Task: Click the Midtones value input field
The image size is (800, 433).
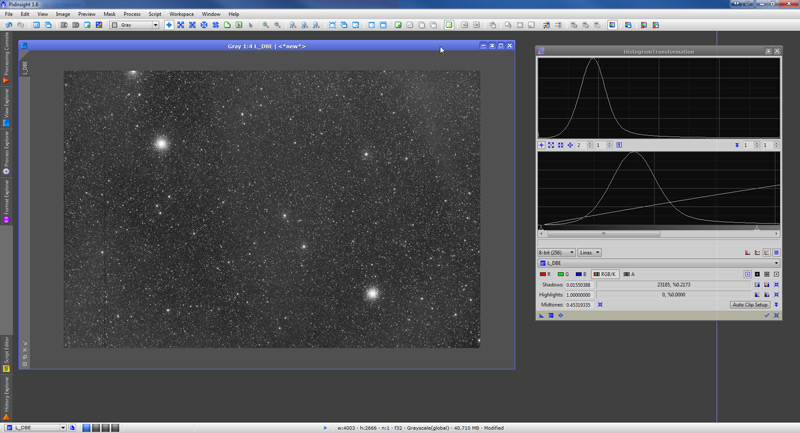Action: [581, 304]
